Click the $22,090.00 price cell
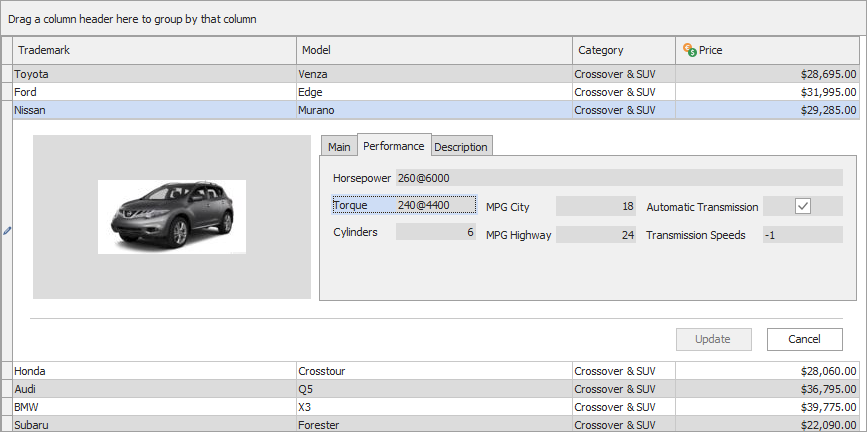 click(x=767, y=424)
